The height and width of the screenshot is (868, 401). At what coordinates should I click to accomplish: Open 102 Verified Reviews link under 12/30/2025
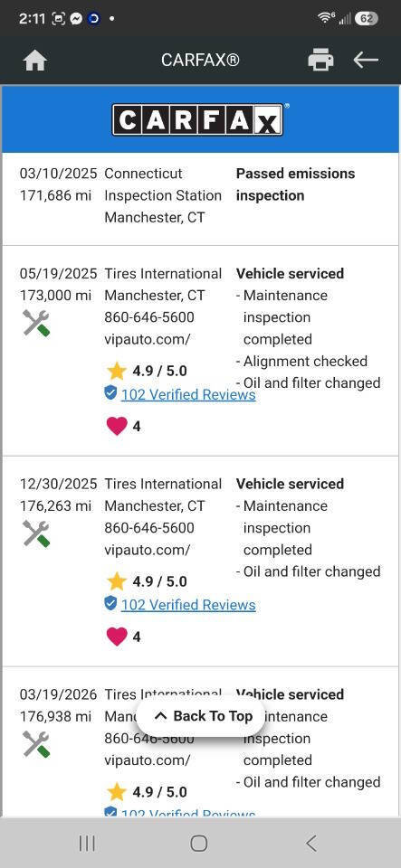pos(188,605)
